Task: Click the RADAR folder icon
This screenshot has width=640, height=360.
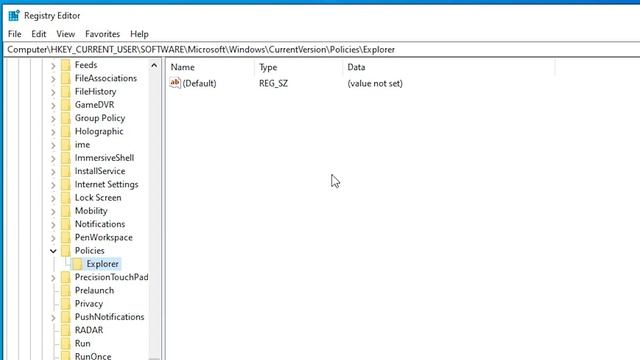Action: (66, 330)
